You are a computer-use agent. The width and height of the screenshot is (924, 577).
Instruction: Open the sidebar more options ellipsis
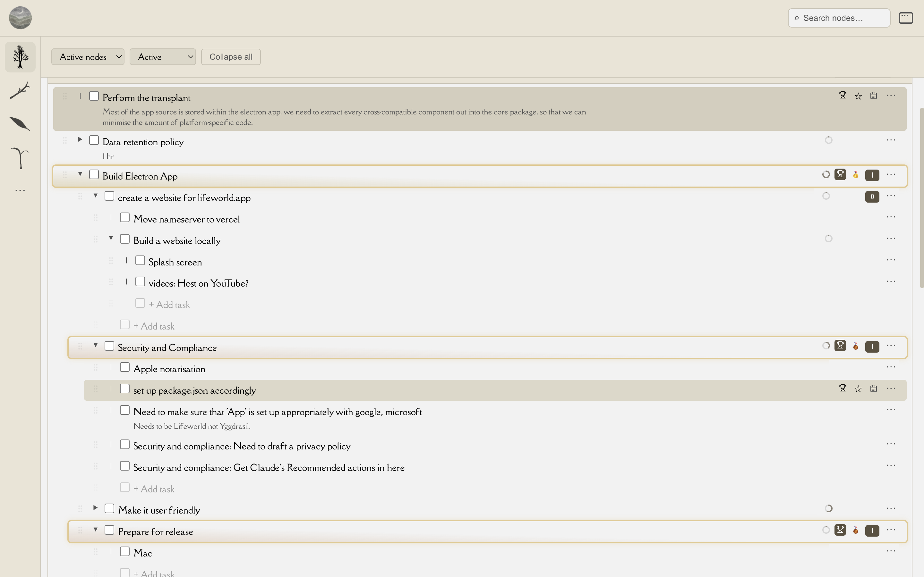20,190
